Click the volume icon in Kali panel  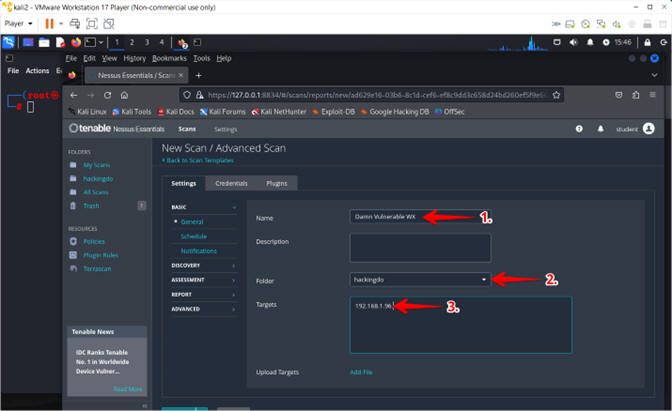[x=573, y=42]
